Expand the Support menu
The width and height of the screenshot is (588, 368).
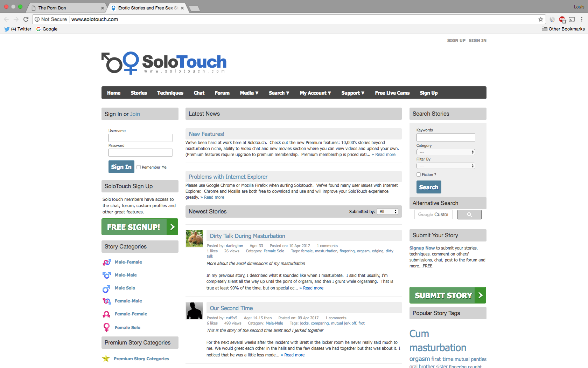(x=353, y=93)
